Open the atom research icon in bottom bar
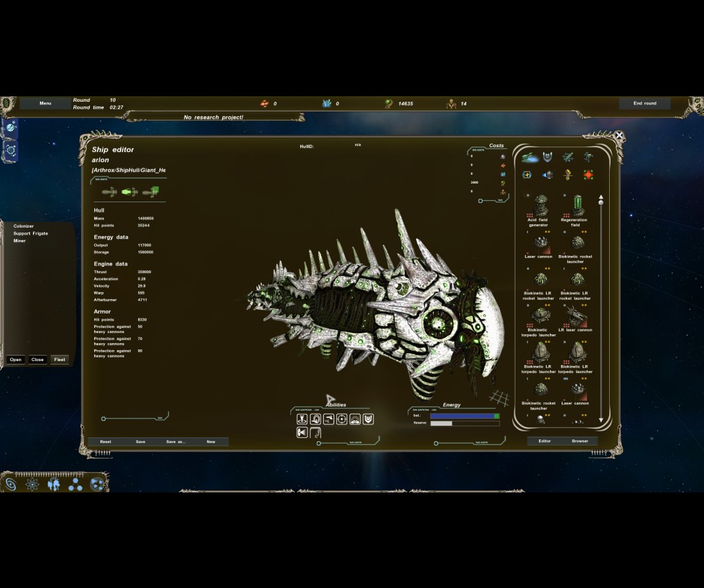Screen dimensions: 704x588 [x=32, y=484]
